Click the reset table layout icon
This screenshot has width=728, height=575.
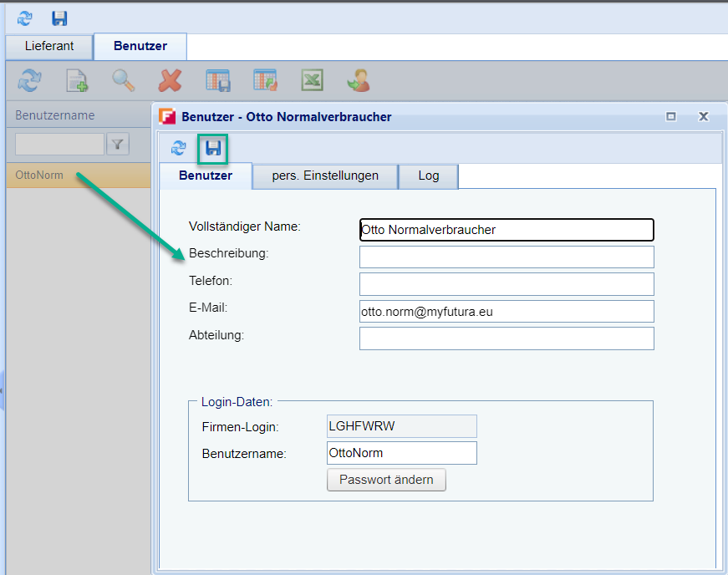[x=265, y=80]
